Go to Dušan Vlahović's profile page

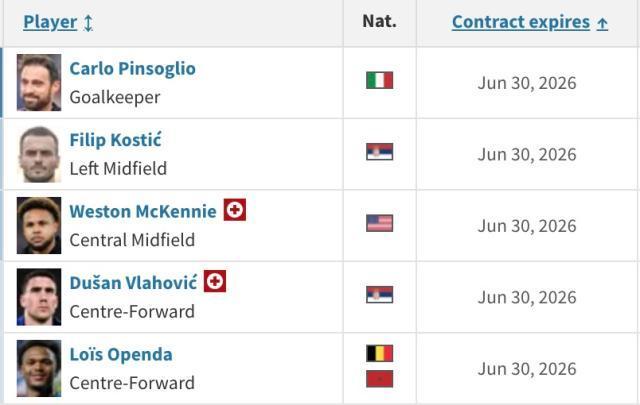[133, 283]
